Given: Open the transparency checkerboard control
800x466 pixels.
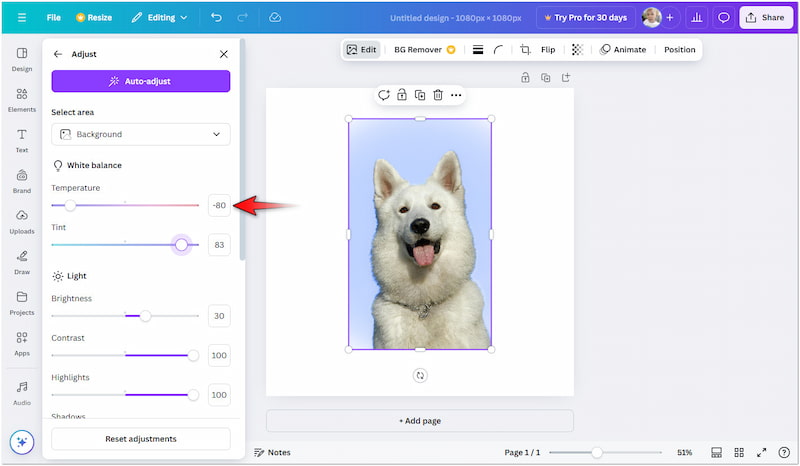Looking at the screenshot, I should (577, 50).
